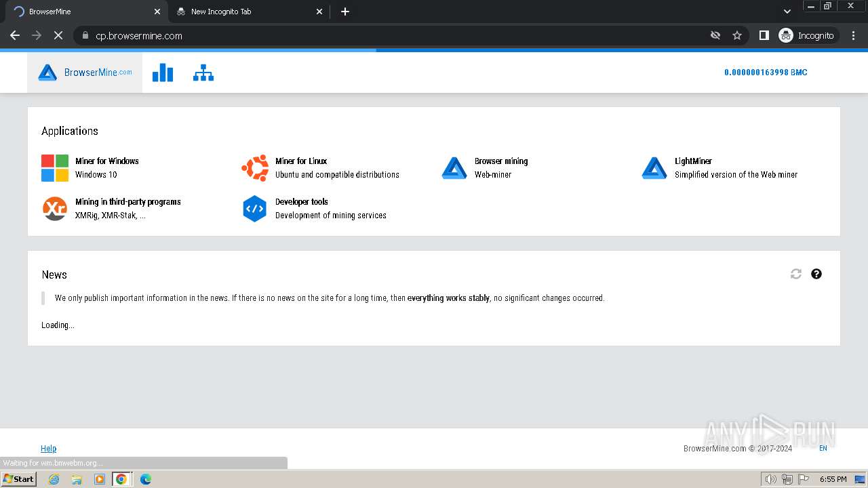Click the Chrome taskbar icon
The height and width of the screenshot is (488, 868).
[x=121, y=479]
